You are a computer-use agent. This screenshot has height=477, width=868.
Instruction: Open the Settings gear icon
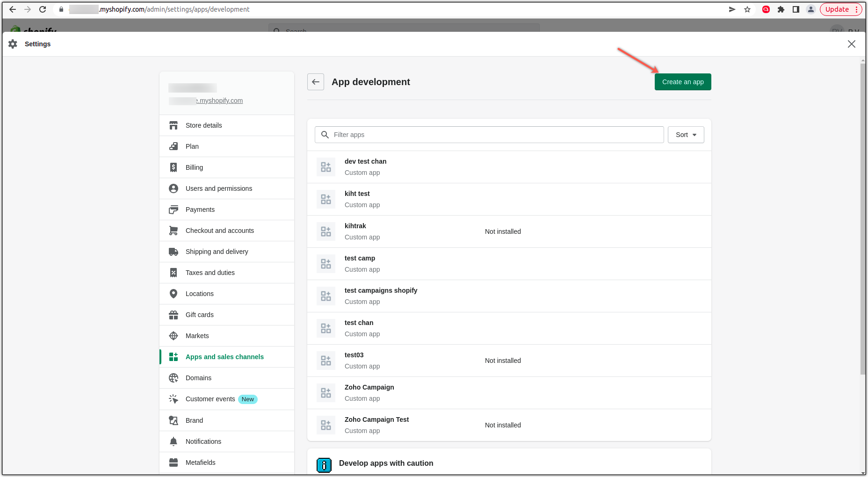pos(13,43)
